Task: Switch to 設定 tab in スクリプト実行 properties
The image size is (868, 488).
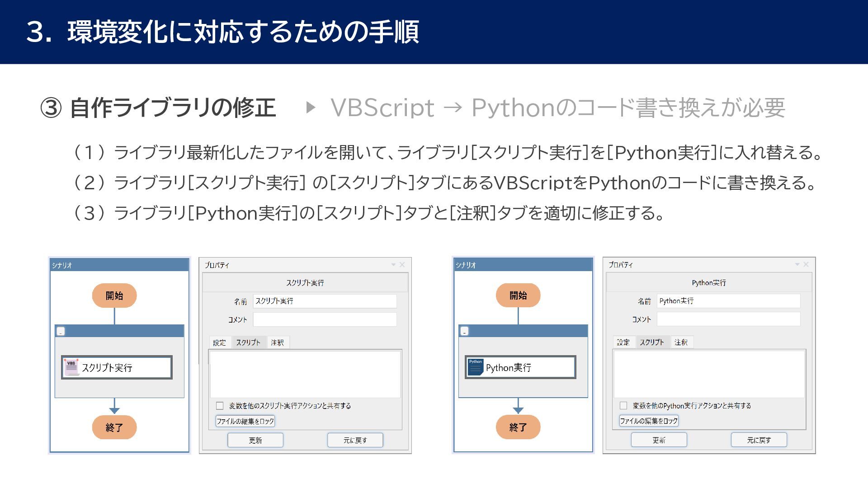Action: 219,343
